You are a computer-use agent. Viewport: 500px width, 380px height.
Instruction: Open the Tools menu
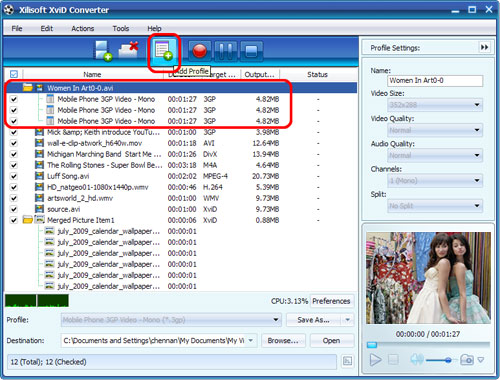[121, 28]
